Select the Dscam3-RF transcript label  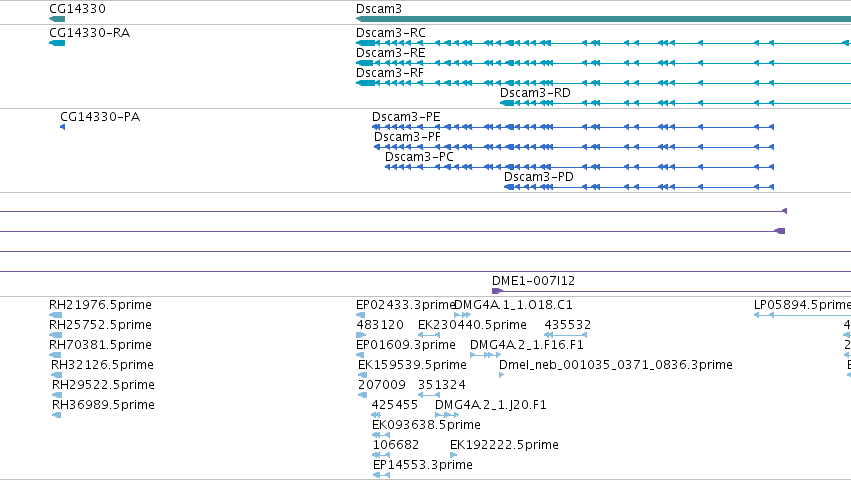tap(390, 73)
